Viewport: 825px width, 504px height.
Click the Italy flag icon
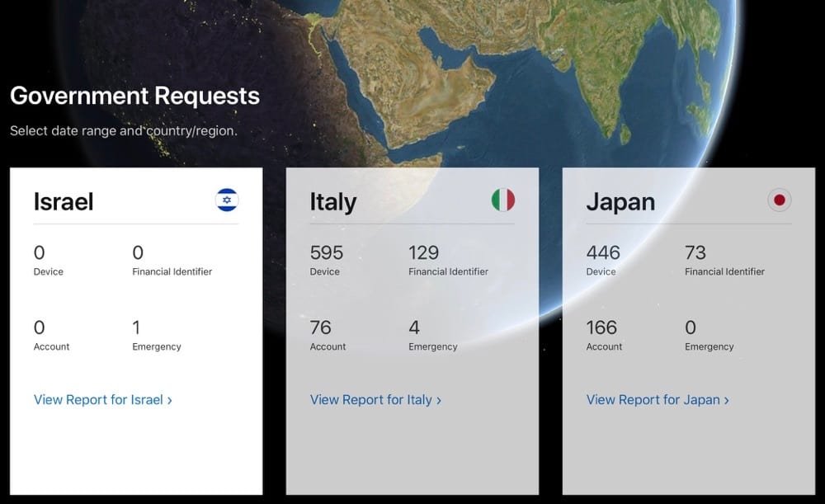503,200
